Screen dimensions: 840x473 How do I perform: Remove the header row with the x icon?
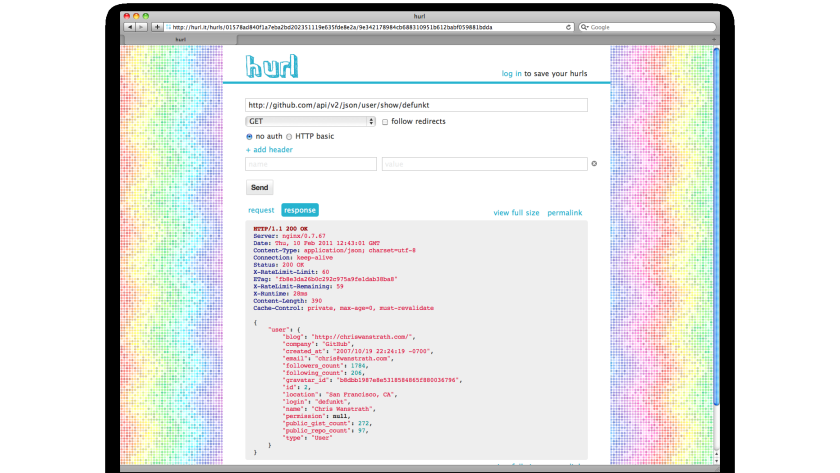click(x=594, y=163)
